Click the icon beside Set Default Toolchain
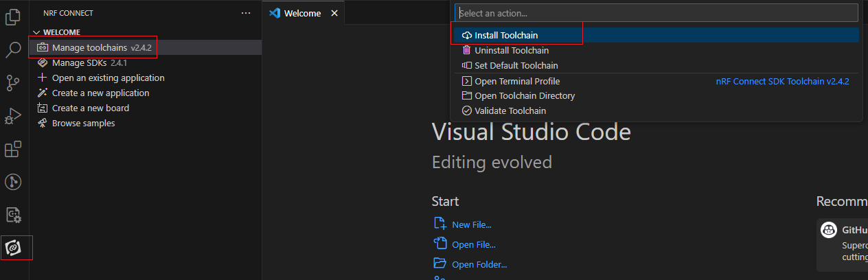This screenshot has width=868, height=280. tap(467, 65)
